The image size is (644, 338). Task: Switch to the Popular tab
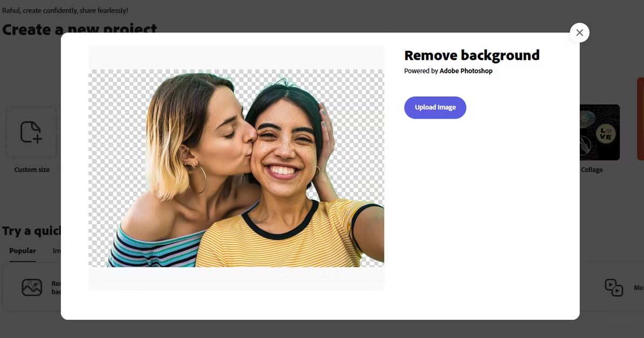[x=23, y=251]
